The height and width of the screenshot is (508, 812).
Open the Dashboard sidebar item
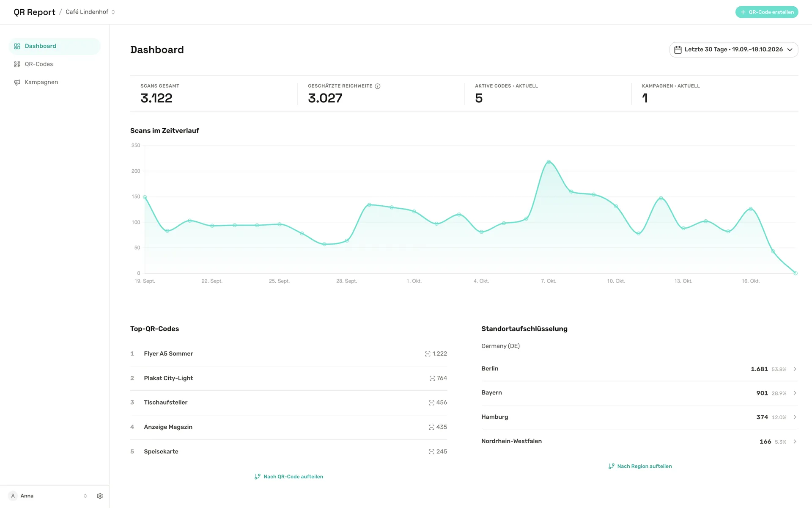(55, 46)
